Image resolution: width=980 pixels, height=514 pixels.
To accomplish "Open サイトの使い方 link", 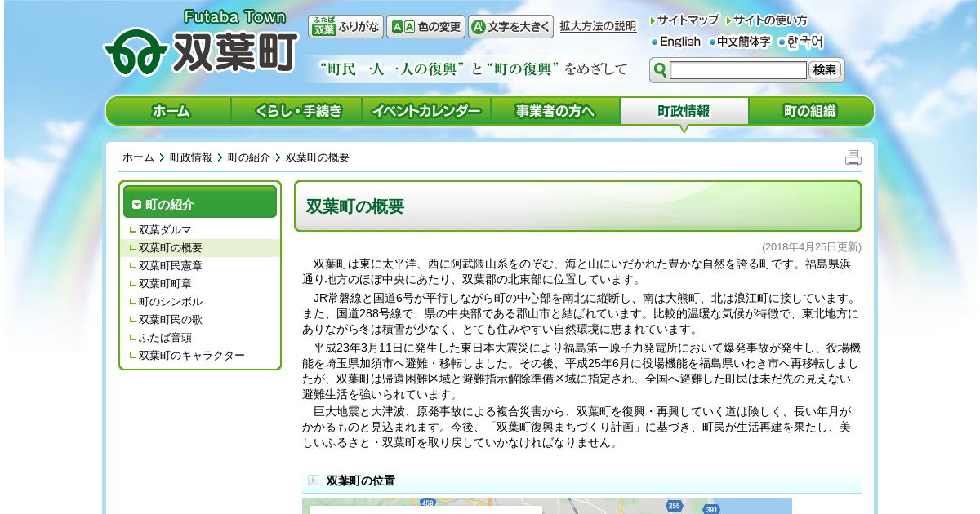I will point(767,20).
